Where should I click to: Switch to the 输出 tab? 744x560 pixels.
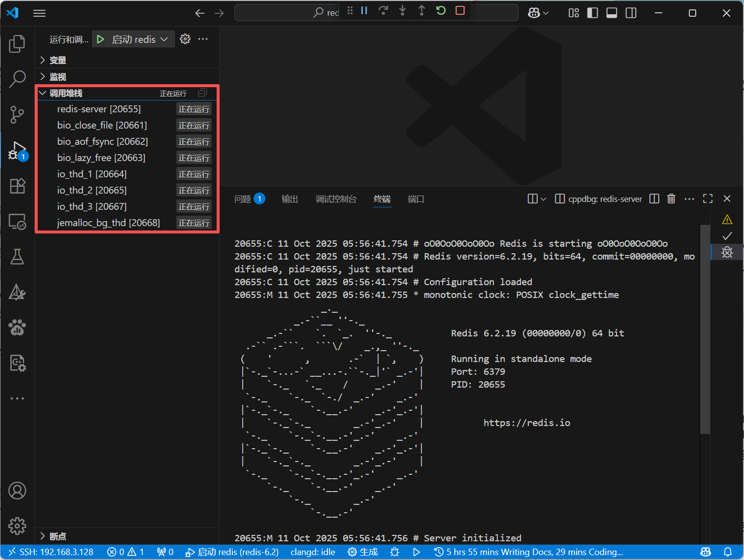[290, 199]
